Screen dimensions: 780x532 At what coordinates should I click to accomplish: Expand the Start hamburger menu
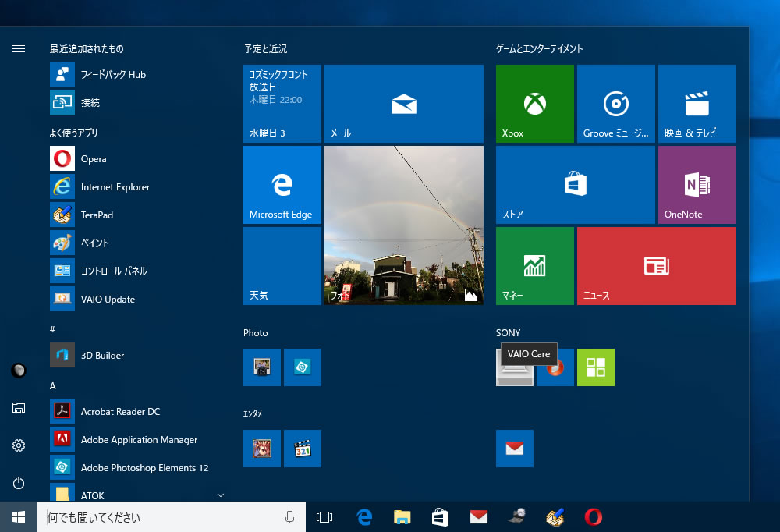[19, 49]
